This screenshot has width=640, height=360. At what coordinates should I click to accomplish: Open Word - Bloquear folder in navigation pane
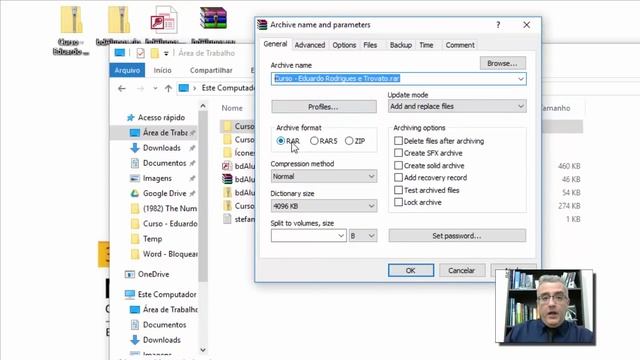164,254
